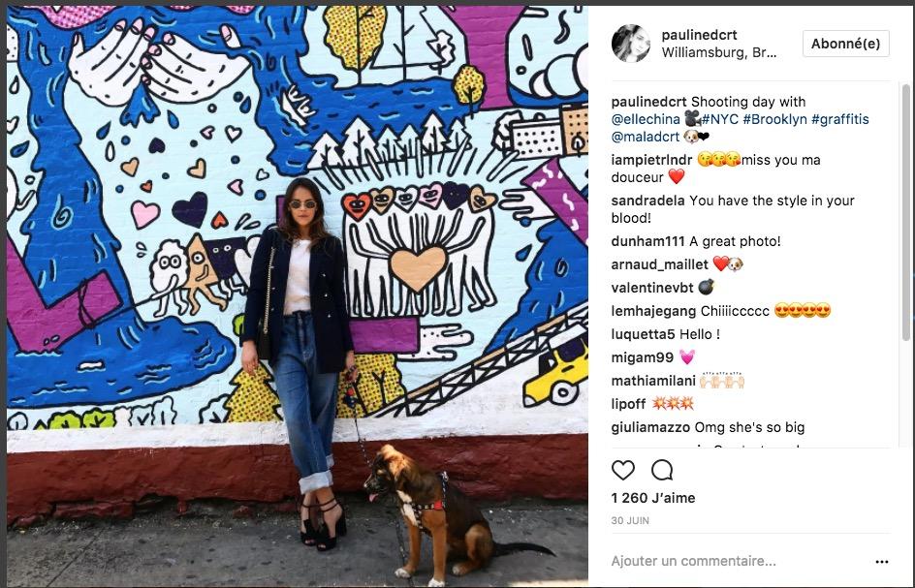Screen dimensions: 915x588
Task: Open the @ellechina mention link
Action: (646, 119)
